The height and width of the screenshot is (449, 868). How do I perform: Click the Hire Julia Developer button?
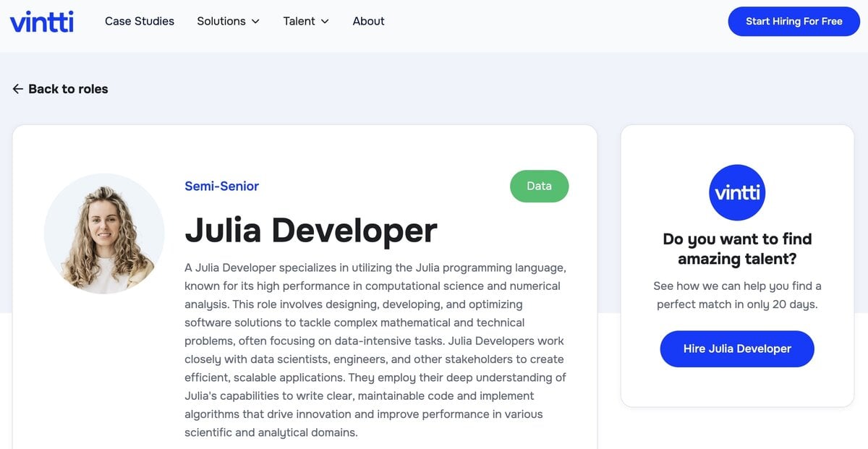coord(737,348)
